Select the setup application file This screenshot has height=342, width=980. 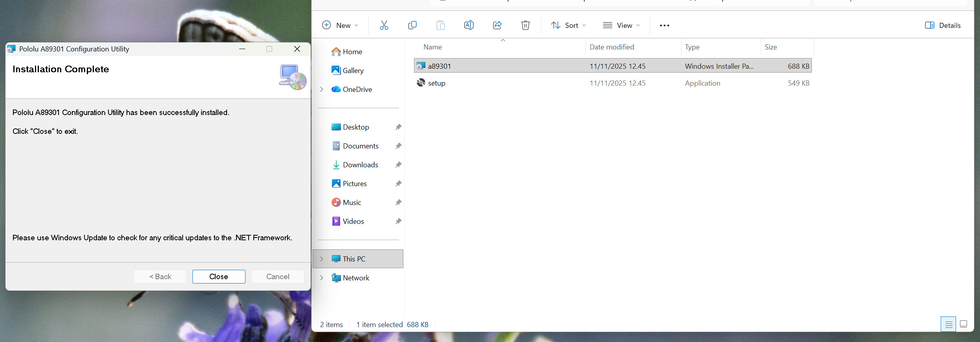pyautogui.click(x=436, y=83)
